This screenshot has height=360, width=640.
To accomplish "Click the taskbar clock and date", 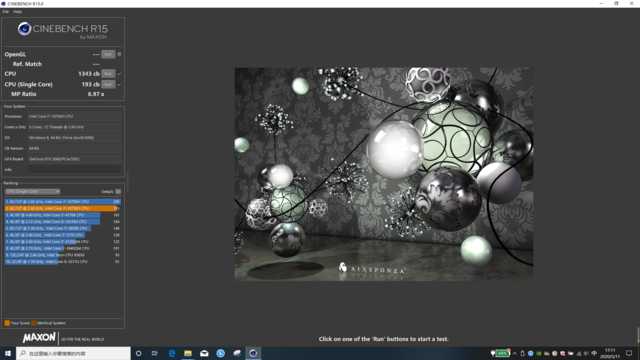I will click(x=610, y=353).
